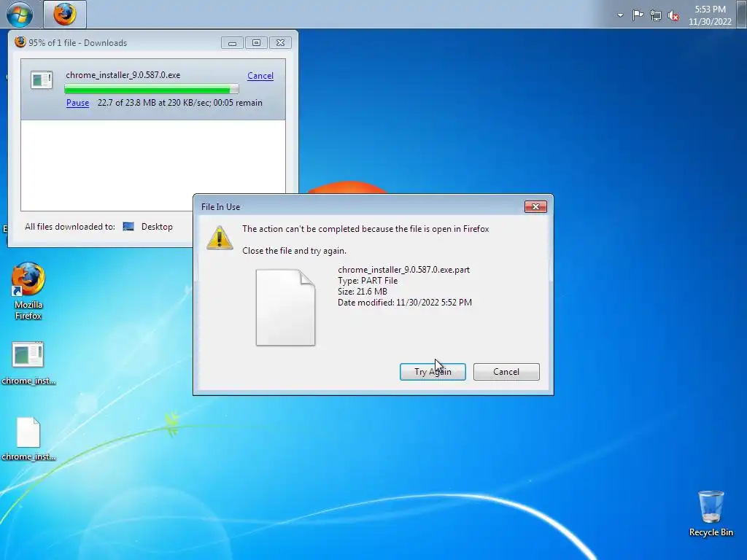Click 'Type: PART File' text

pos(368,281)
